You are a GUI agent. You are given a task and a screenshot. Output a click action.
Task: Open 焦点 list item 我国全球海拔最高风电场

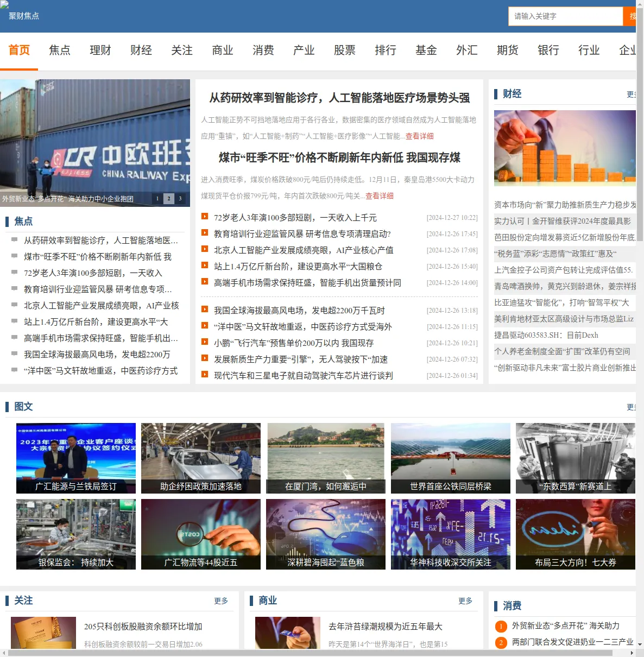(97, 355)
